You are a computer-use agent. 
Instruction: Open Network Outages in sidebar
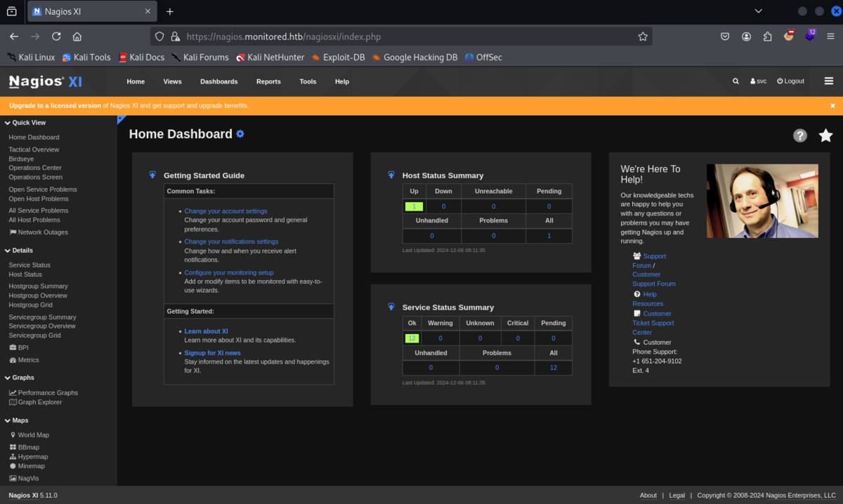coord(39,232)
